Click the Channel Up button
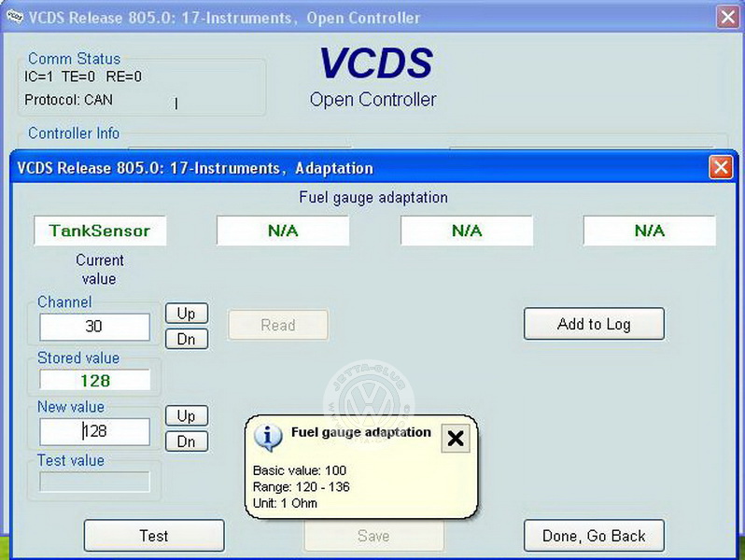The width and height of the screenshot is (745, 560). [x=187, y=314]
